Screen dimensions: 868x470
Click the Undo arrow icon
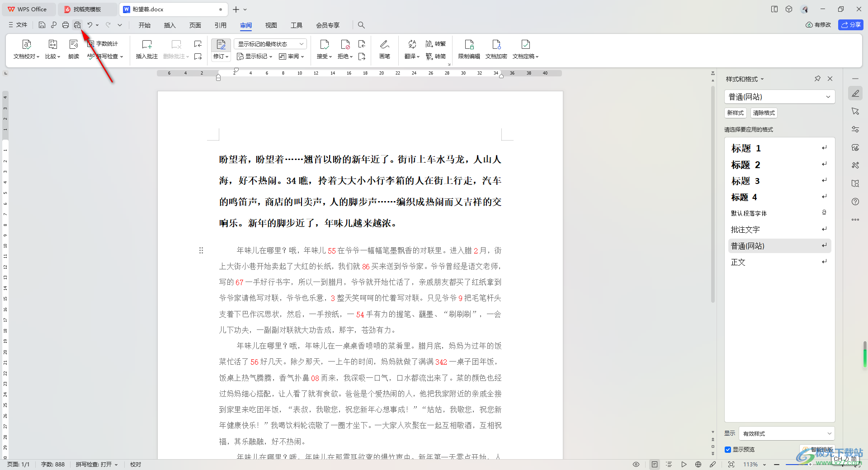click(90, 25)
